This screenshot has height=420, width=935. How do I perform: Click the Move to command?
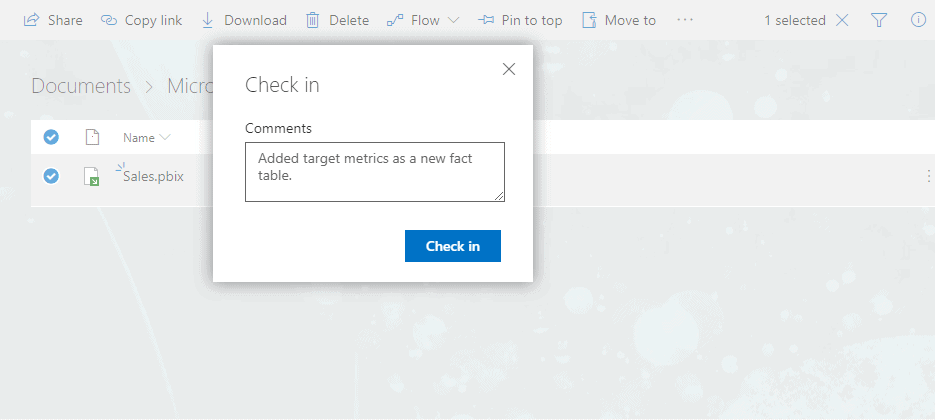tap(619, 20)
